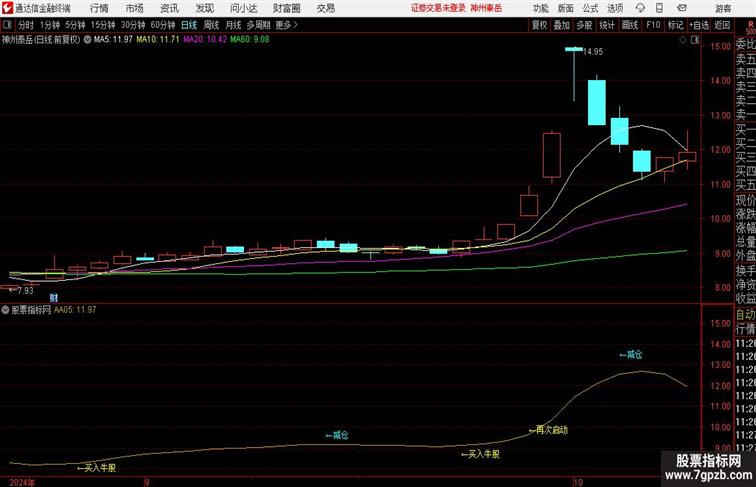
Task: Switch to the 月线 monthly tab
Action: pos(233,25)
